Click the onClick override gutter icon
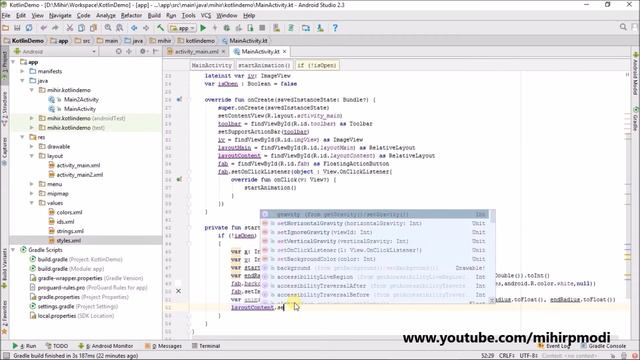This screenshot has width=640, height=360. click(x=179, y=179)
